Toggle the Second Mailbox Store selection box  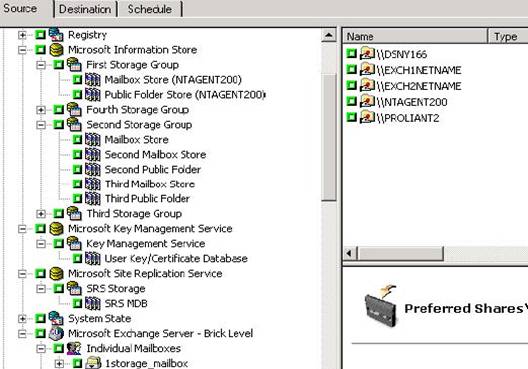point(77,155)
